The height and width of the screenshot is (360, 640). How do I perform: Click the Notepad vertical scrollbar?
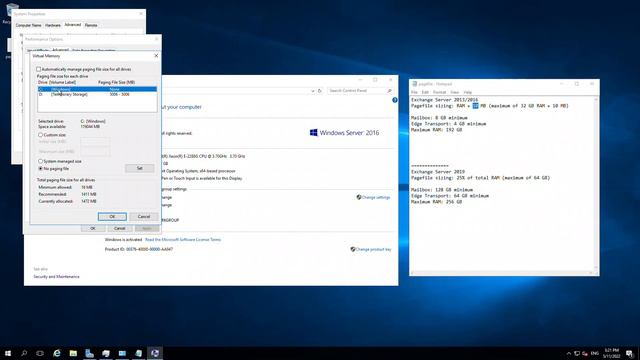596,184
